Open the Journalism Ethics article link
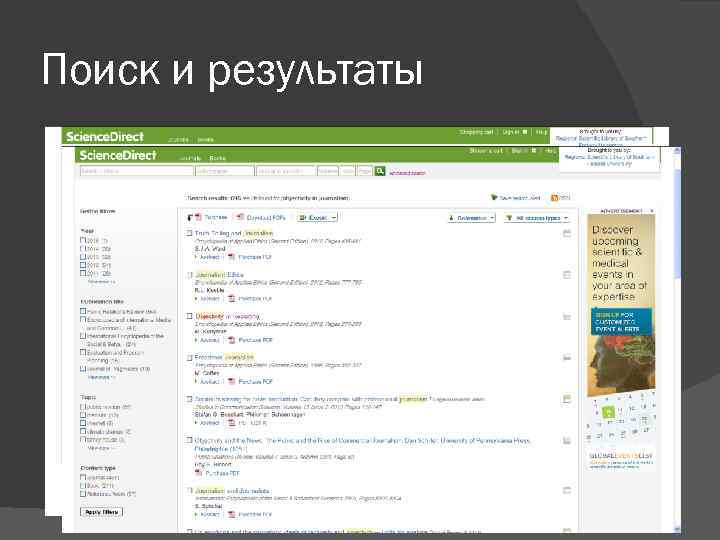Screen dimensions: 720x540 point(219,275)
